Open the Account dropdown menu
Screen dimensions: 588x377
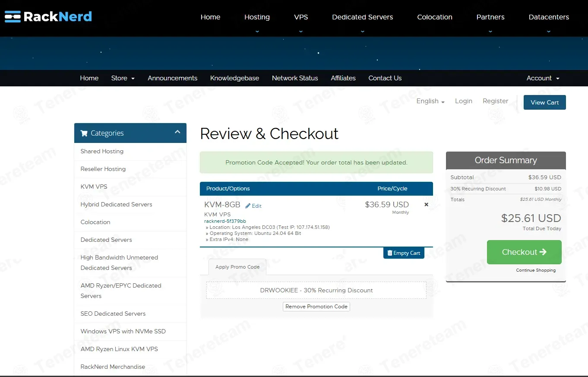click(x=543, y=78)
